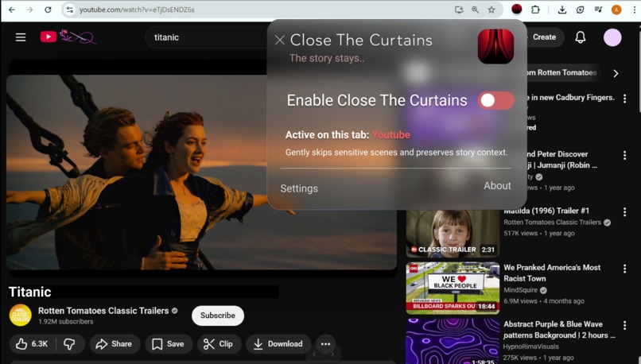The width and height of the screenshot is (641, 364).
Task: Reload the YouTube page
Action: tap(48, 10)
